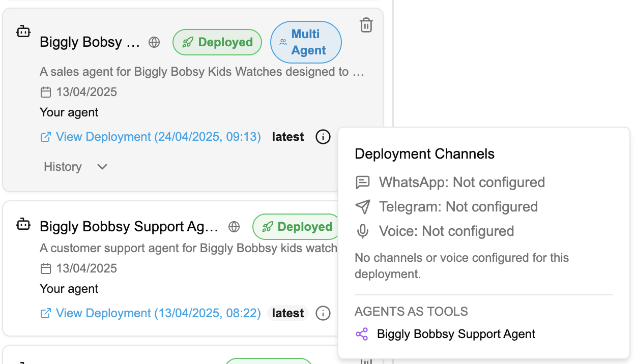Click the Deployed badge on the sales agent card
This screenshot has height=364, width=635.
tap(217, 42)
